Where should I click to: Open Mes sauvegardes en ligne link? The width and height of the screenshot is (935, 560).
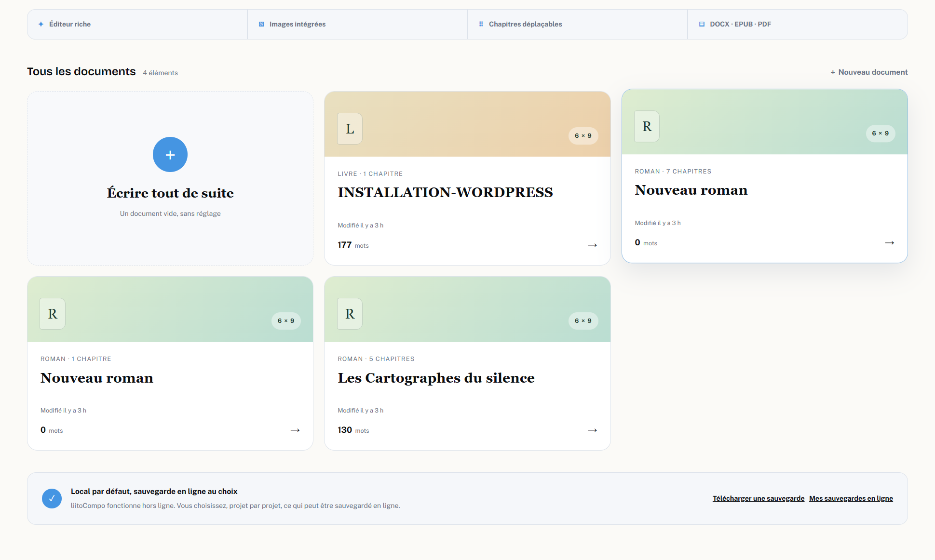coord(851,498)
